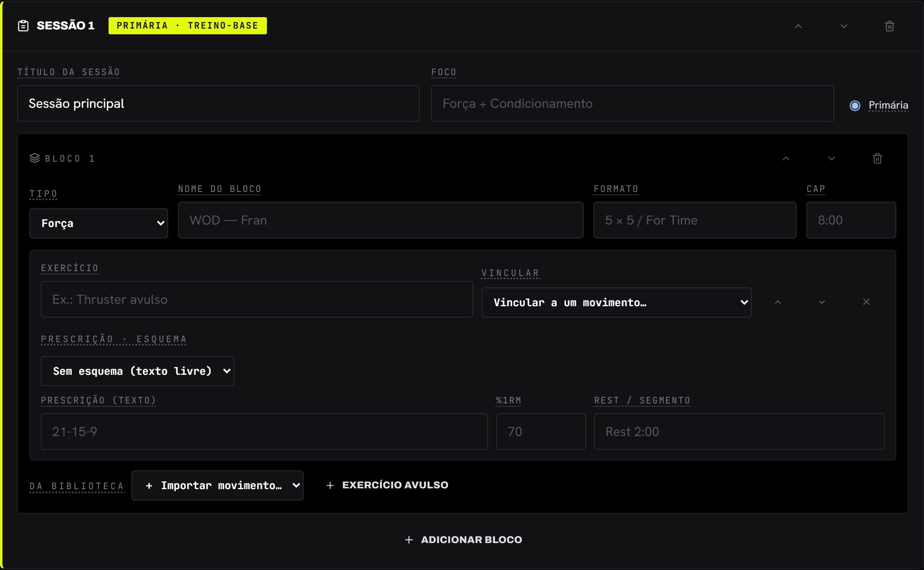This screenshot has width=924, height=570.
Task: Move exercise row up with arrow
Action: point(778,302)
